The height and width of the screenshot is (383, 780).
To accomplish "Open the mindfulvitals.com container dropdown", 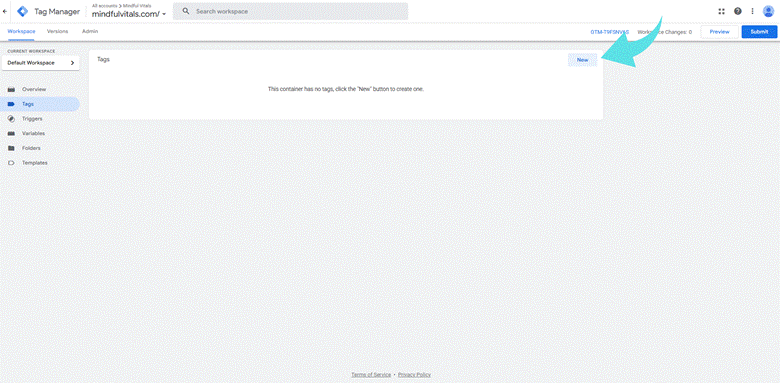I will click(129, 14).
